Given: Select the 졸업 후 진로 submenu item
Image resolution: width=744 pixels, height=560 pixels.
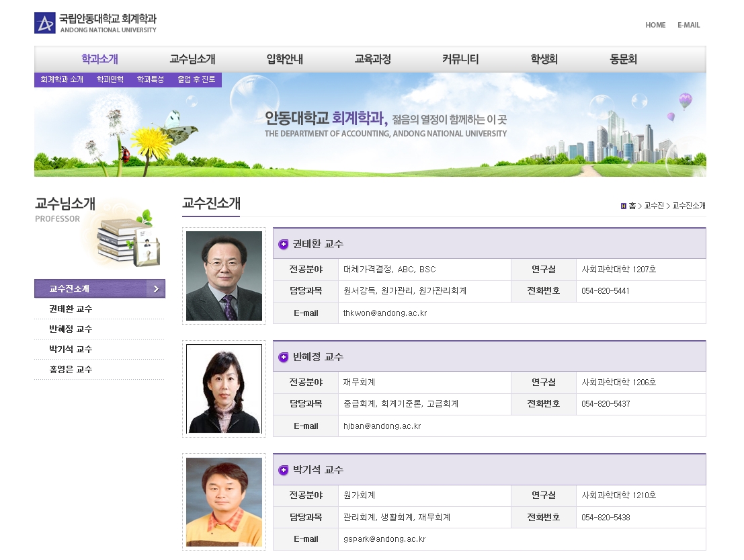Looking at the screenshot, I should (x=196, y=79).
